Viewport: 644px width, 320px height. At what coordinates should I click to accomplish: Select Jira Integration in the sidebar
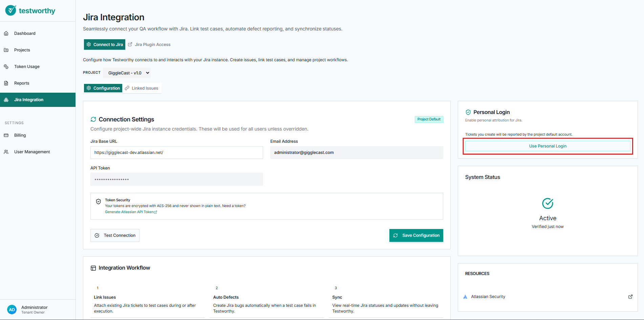tap(38, 100)
